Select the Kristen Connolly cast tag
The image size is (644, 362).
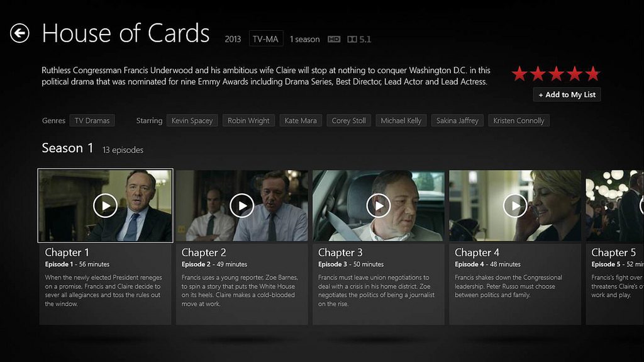coord(519,120)
